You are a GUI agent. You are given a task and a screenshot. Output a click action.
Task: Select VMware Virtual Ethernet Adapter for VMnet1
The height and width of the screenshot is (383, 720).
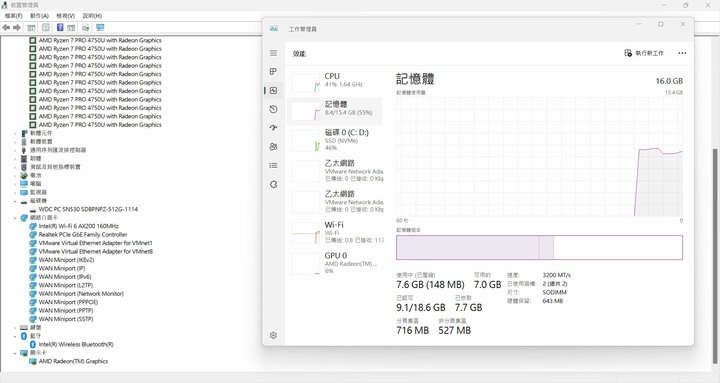click(96, 243)
